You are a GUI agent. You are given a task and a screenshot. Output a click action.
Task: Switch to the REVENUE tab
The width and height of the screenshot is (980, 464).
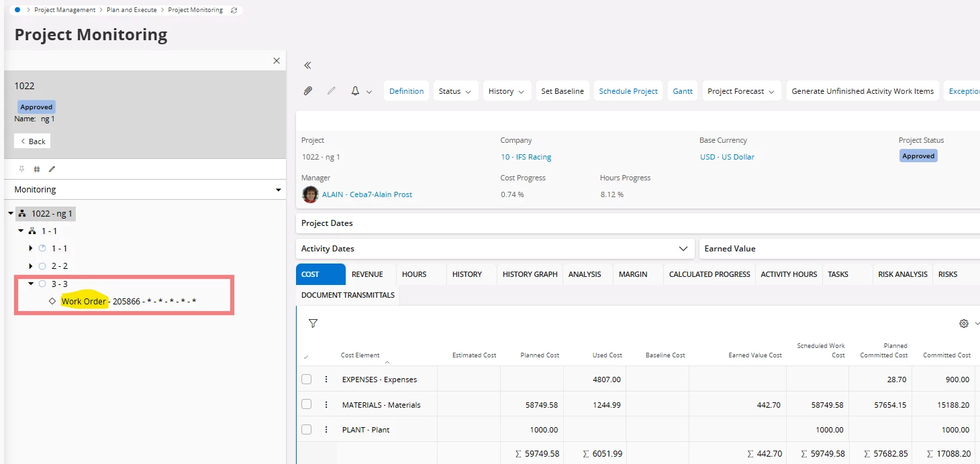(367, 274)
